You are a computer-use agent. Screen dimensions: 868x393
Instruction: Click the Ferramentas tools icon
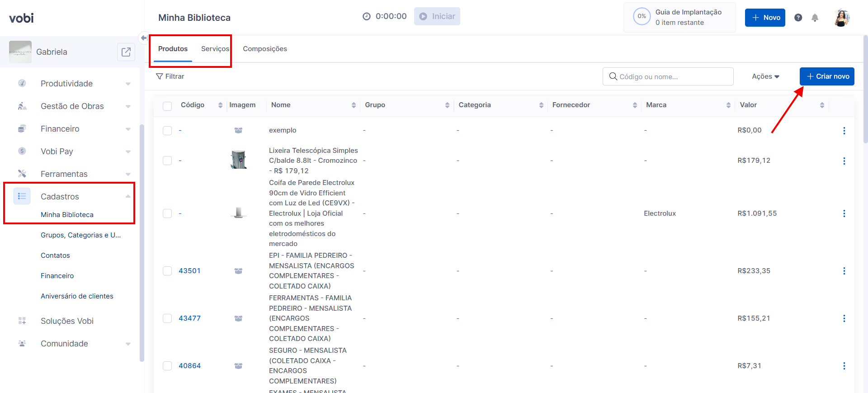[22, 174]
